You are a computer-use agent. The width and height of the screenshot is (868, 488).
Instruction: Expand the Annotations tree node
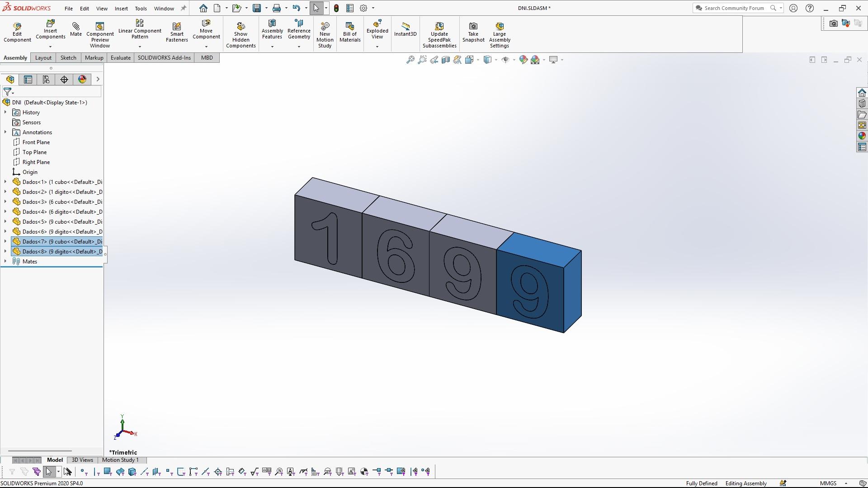tap(5, 132)
